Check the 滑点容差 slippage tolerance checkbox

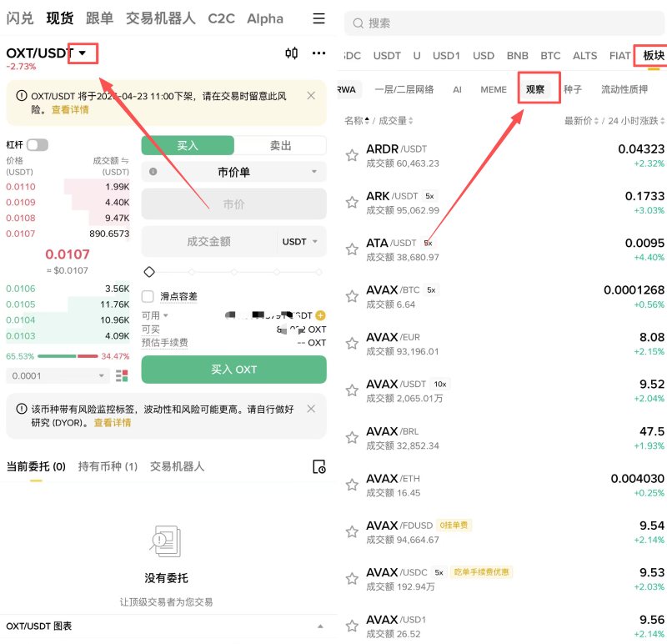click(x=148, y=296)
